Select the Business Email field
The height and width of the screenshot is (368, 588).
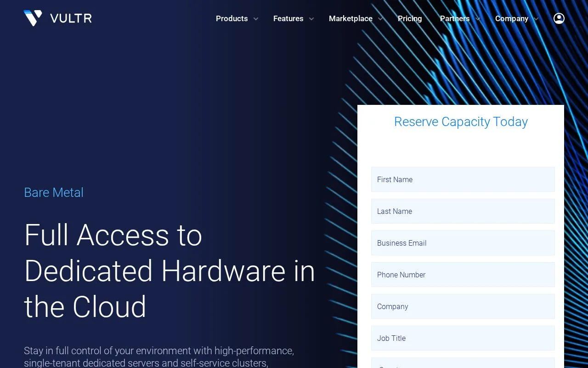[x=463, y=243]
